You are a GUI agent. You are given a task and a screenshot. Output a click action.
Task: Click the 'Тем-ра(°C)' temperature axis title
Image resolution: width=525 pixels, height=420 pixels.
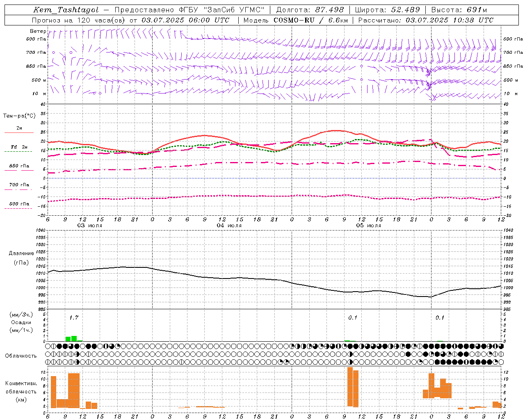[19, 116]
